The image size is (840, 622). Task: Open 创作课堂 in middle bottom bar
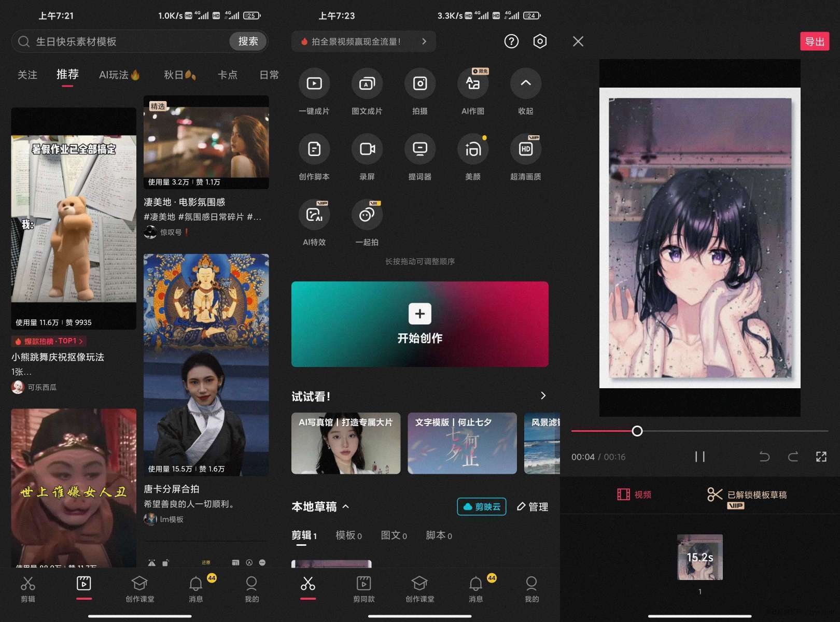tap(420, 589)
